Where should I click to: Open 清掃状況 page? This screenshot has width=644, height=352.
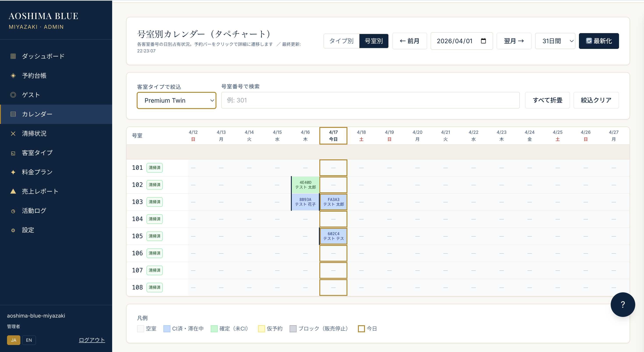click(56, 133)
